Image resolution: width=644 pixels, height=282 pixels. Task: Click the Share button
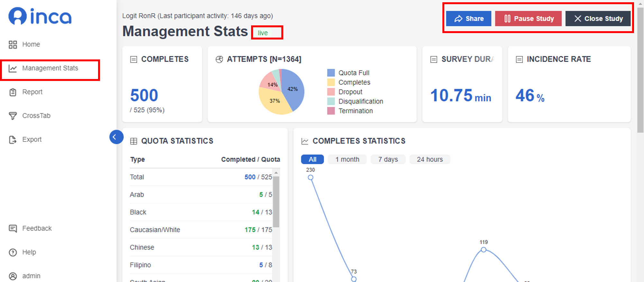coord(469,19)
